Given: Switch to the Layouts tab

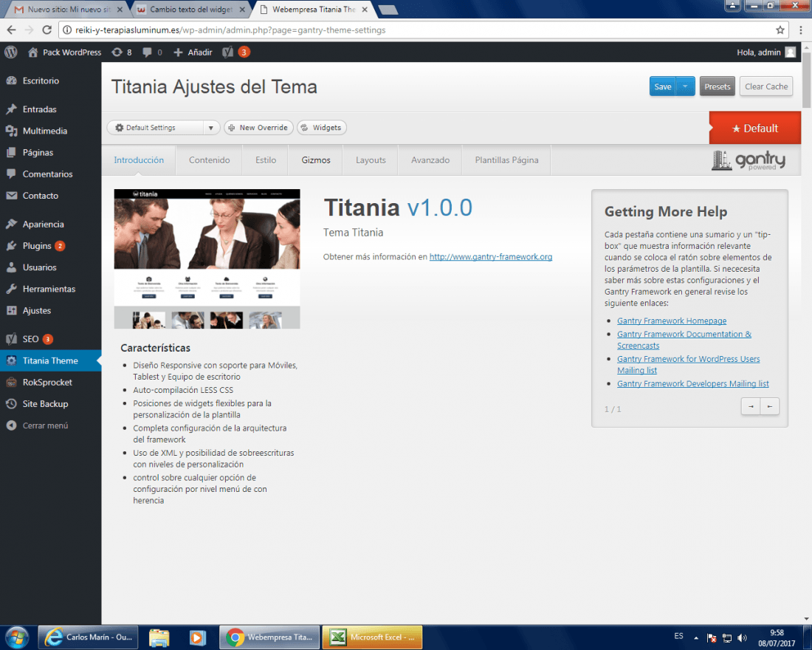Looking at the screenshot, I should (371, 160).
